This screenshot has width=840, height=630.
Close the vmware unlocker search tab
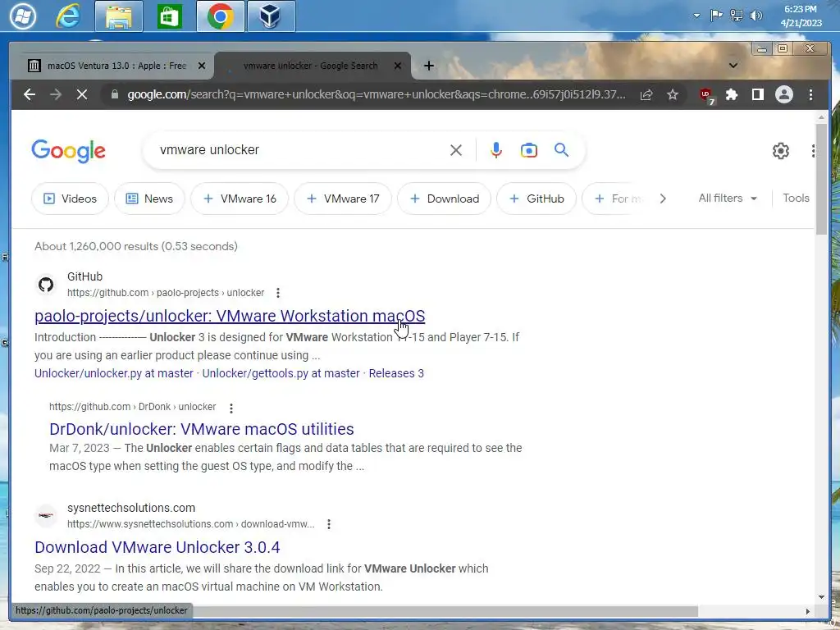point(398,66)
